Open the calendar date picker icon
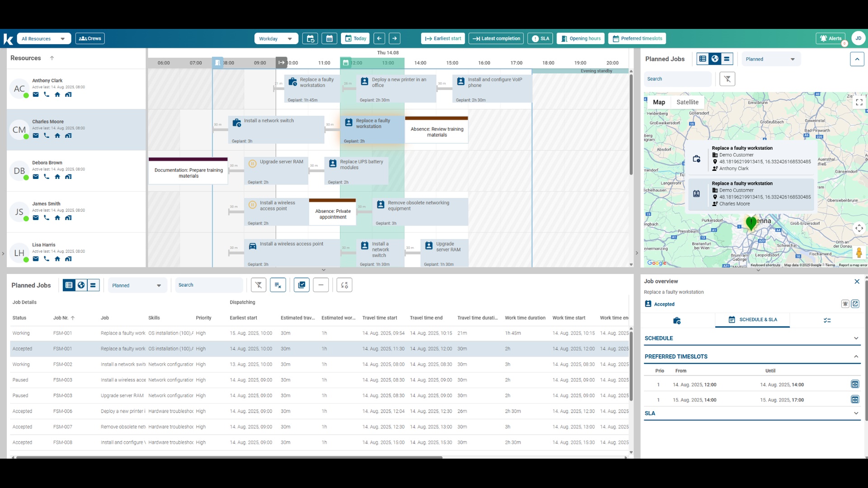Image resolution: width=868 pixels, height=488 pixels. (x=329, y=38)
